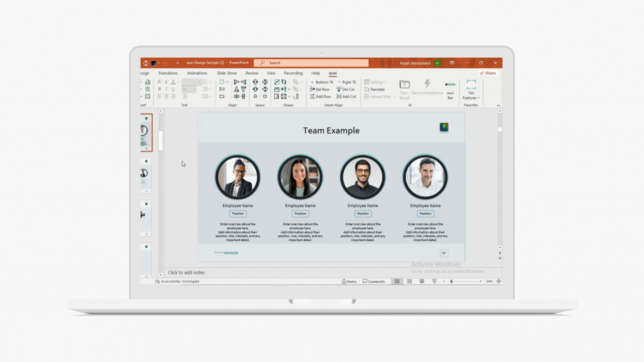Click the Add Row button

320,97
